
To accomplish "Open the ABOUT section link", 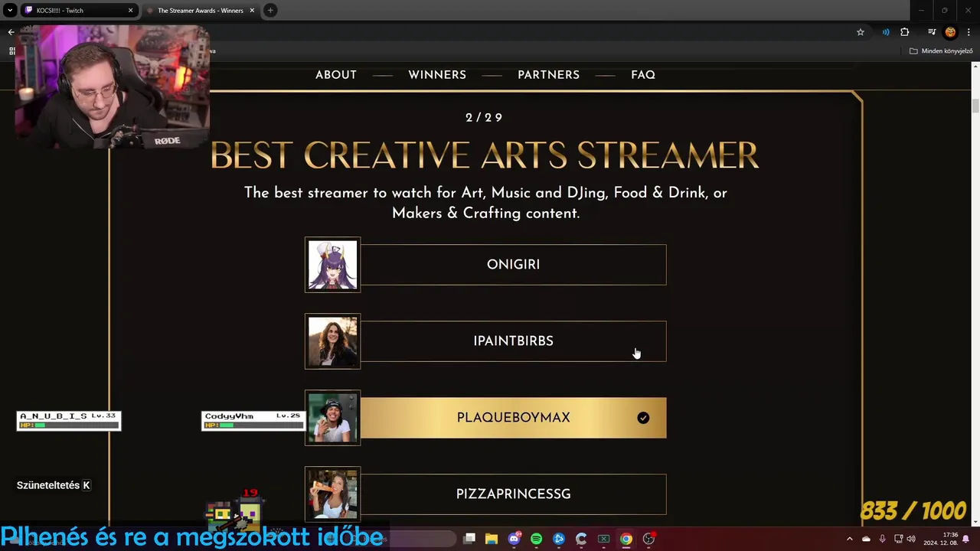I will [336, 75].
